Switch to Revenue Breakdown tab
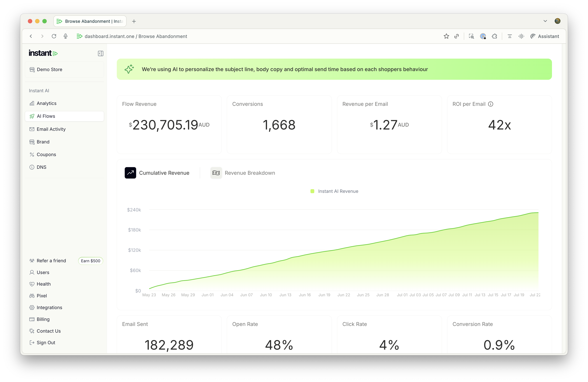This screenshot has width=588, height=382. 243,173
